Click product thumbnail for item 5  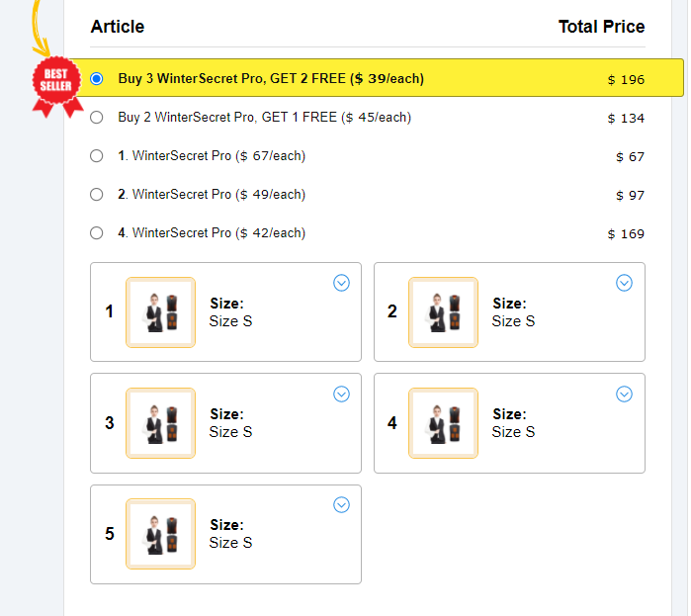[x=160, y=534]
